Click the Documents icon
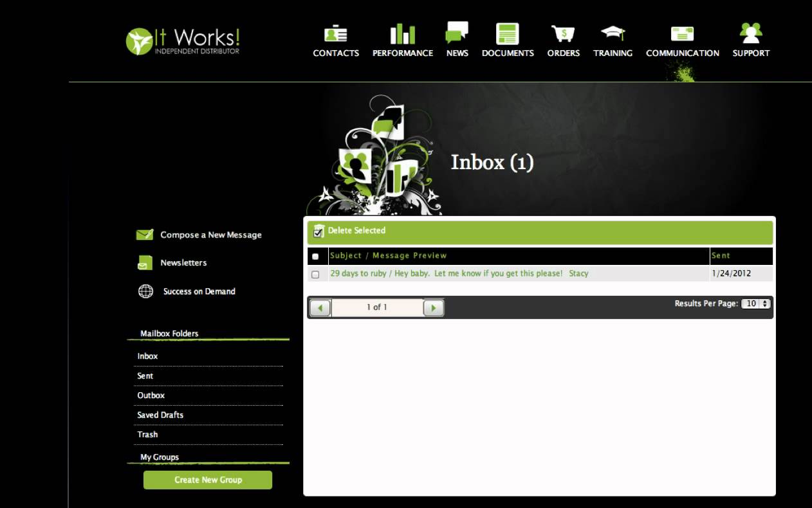The width and height of the screenshot is (812, 508). point(507,33)
